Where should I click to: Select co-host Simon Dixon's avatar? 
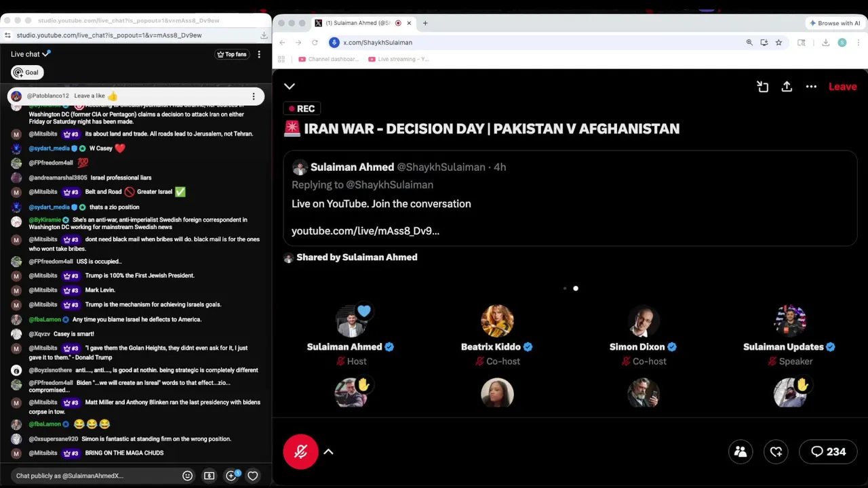(644, 321)
